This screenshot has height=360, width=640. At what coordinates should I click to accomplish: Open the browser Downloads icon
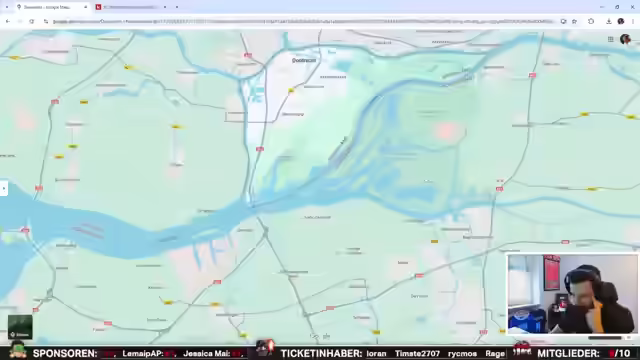point(609,21)
